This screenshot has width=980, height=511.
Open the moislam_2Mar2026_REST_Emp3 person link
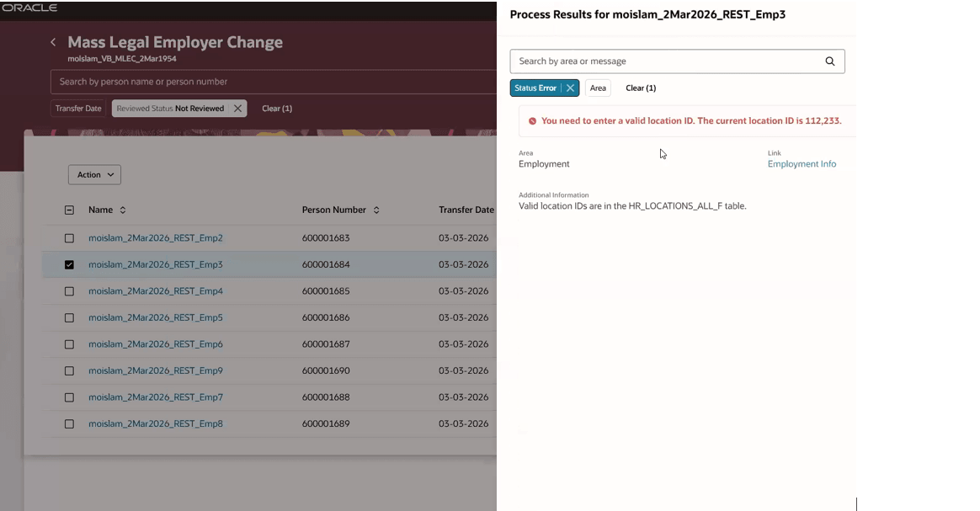click(x=156, y=265)
